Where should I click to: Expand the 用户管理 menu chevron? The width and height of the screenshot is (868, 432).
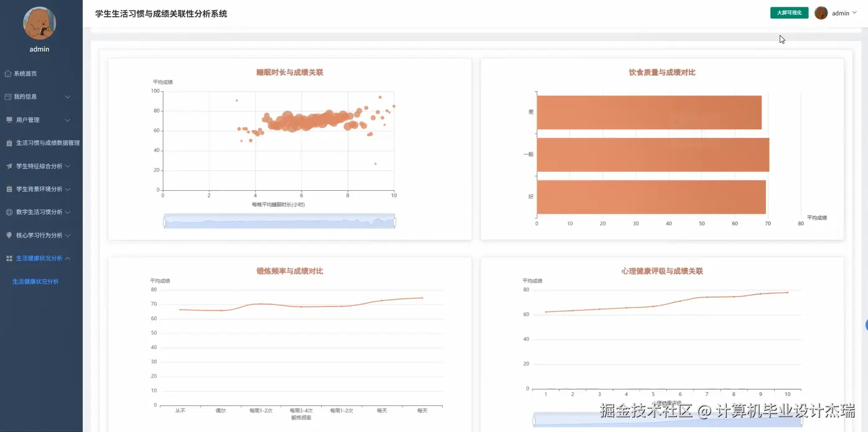click(x=67, y=120)
